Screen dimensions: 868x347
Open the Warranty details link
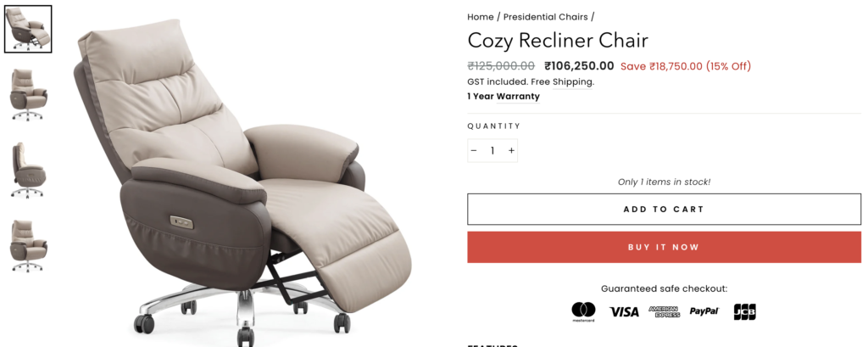click(518, 97)
